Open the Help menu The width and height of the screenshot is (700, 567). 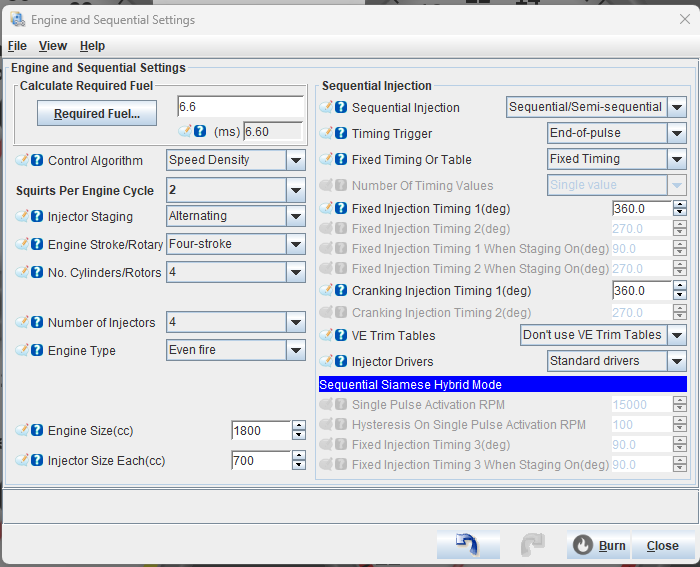(x=92, y=46)
